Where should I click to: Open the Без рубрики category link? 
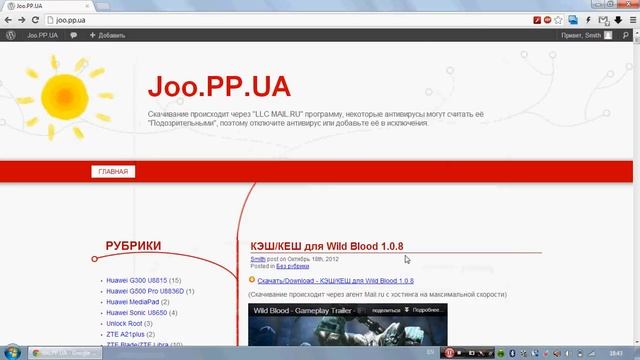tap(293, 266)
